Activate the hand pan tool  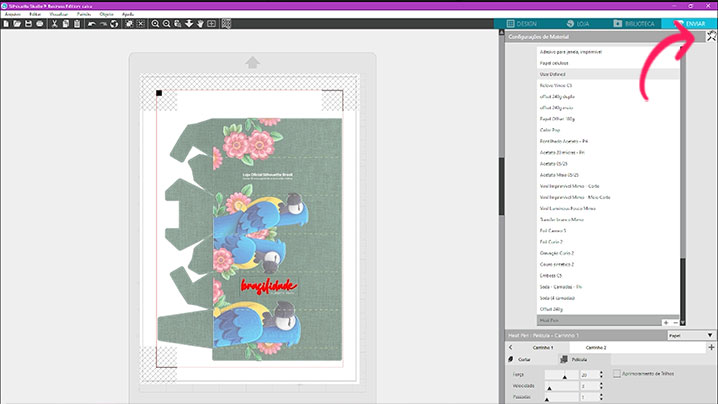coord(200,24)
